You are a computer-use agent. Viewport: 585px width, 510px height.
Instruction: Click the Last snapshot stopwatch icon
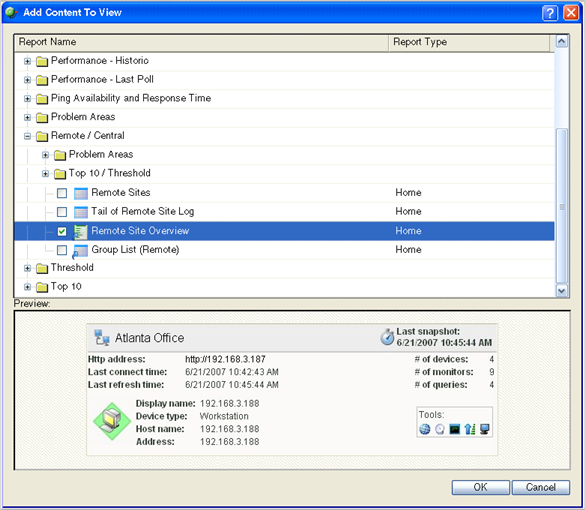387,337
